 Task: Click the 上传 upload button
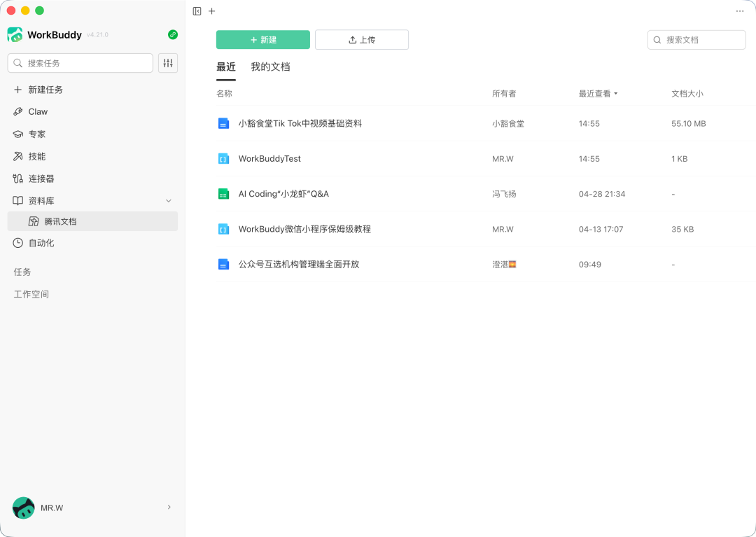pos(362,39)
